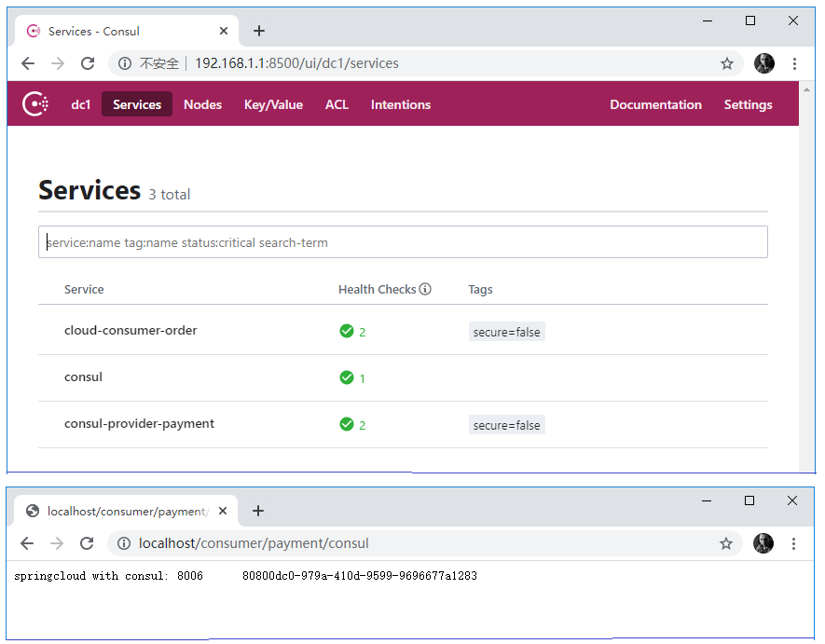
Task: Close the localhost/consumer/payment tab
Action: point(223,511)
